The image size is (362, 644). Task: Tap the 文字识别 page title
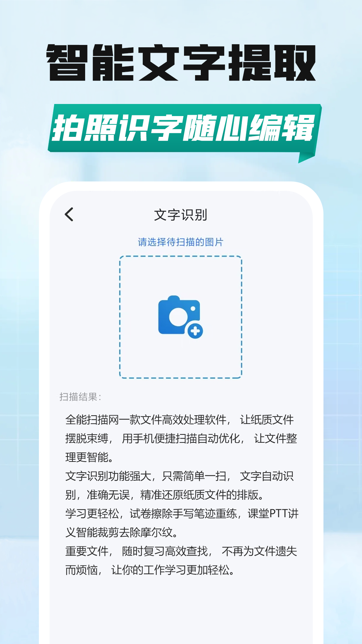[181, 215]
